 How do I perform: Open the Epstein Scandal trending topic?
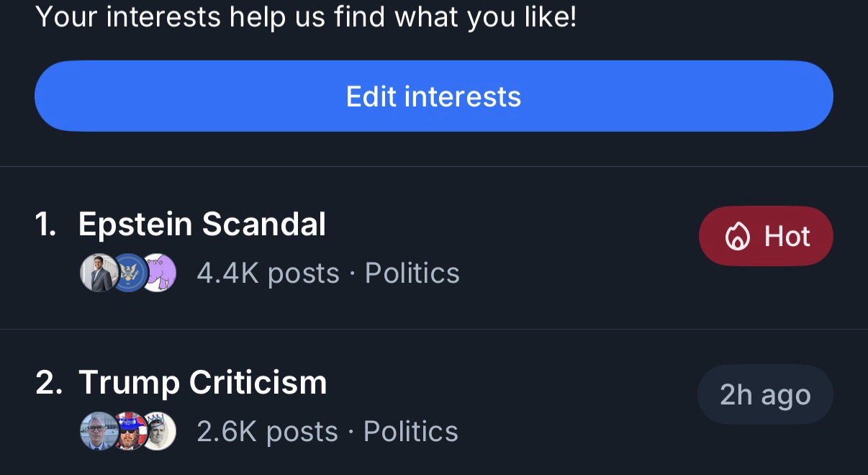[x=202, y=224]
